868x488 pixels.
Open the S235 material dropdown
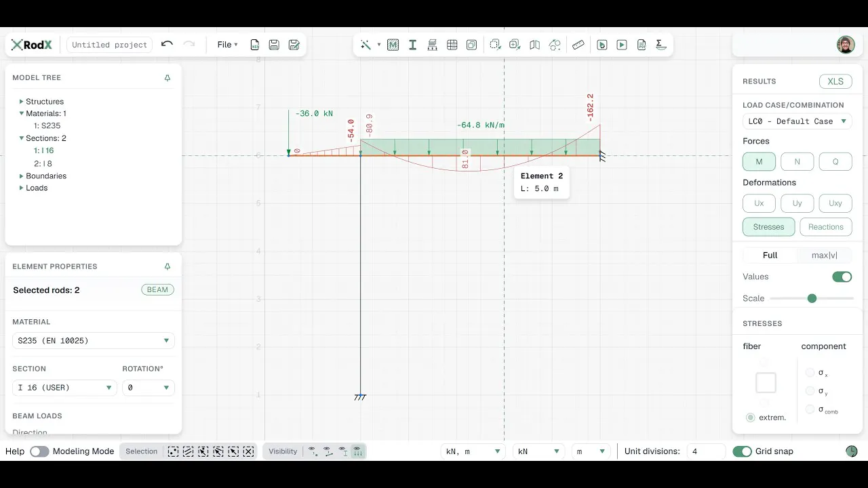[94, 340]
